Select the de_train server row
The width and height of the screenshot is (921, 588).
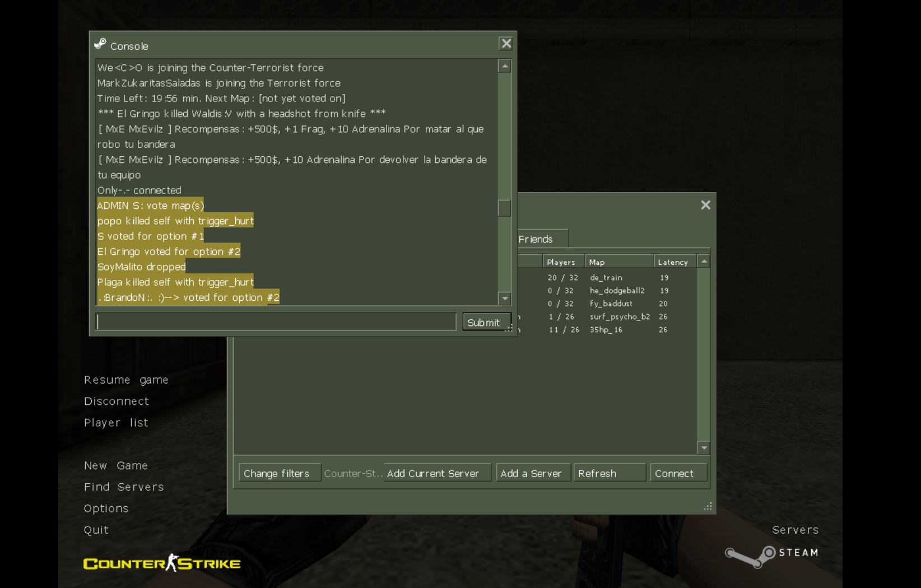[x=607, y=277]
